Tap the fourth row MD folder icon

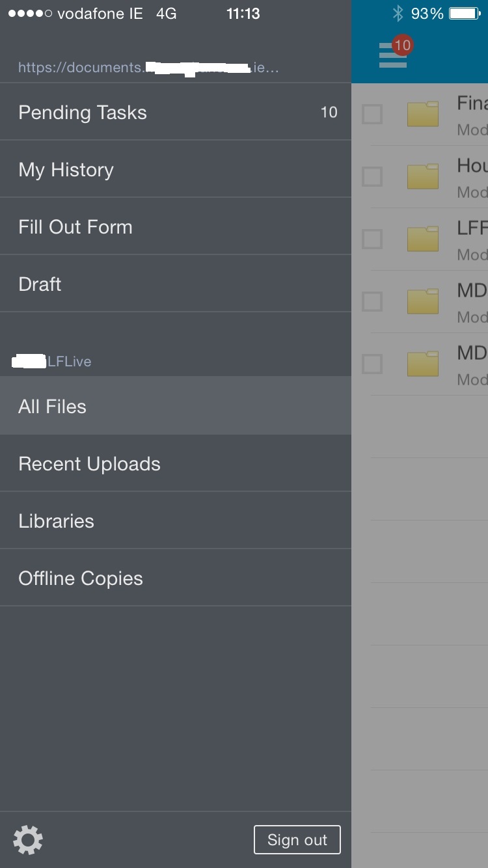pos(423,301)
